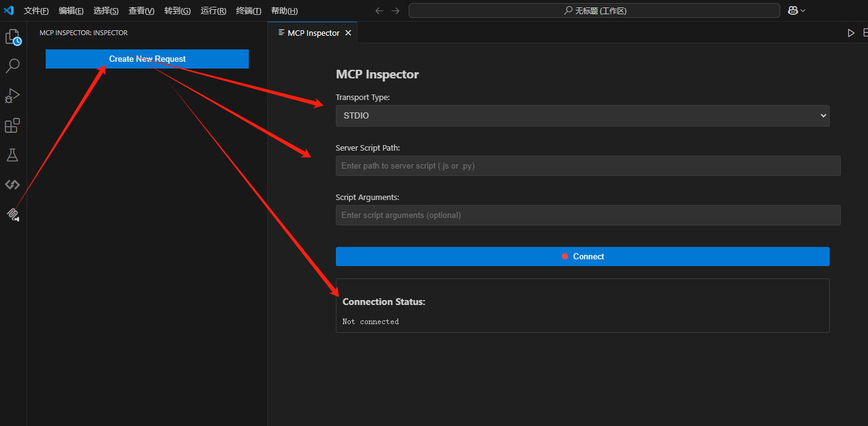This screenshot has height=426, width=868.
Task: Open the 终端(T) menu
Action: click(x=248, y=10)
